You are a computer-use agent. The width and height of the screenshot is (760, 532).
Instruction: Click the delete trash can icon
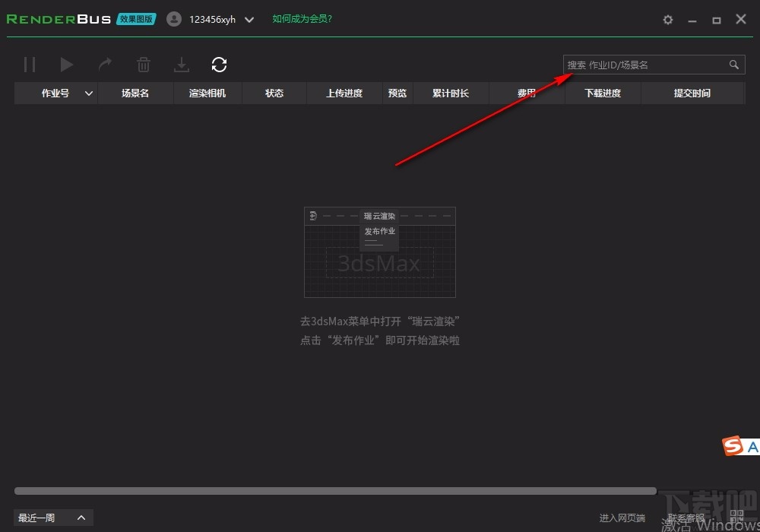[144, 65]
